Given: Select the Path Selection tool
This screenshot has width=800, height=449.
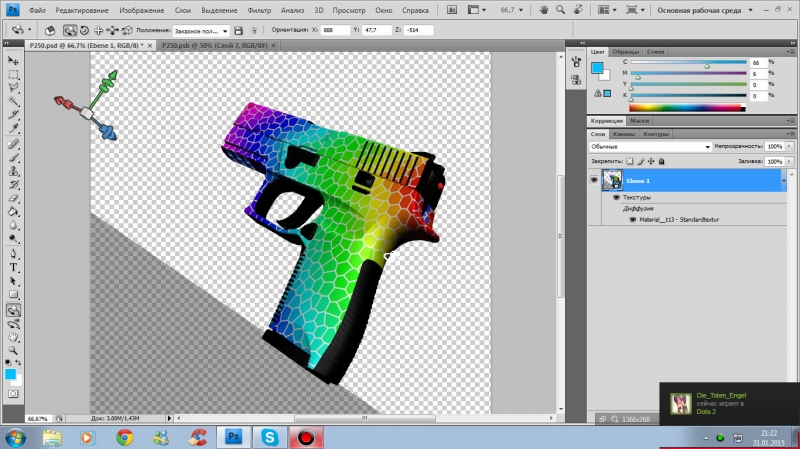Looking at the screenshot, I should 13,281.
